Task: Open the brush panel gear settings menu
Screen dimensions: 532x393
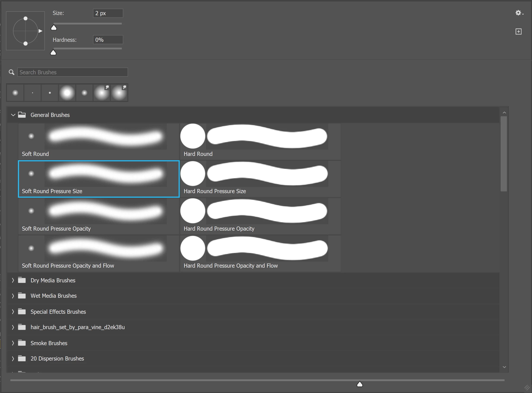Action: [x=519, y=13]
